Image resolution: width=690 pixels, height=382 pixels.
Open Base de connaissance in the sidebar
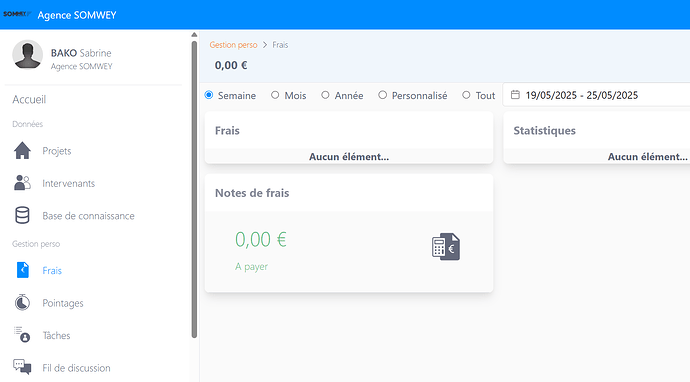88,216
